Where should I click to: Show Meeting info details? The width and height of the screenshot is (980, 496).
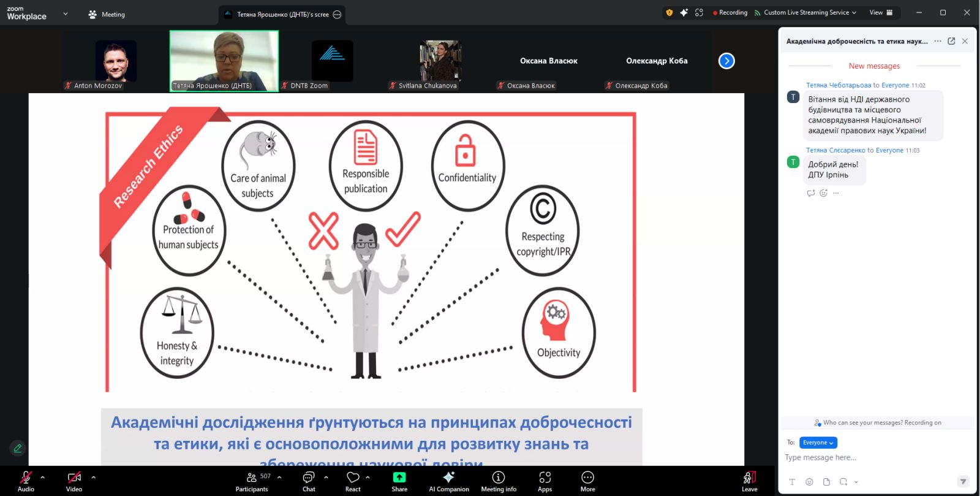pyautogui.click(x=499, y=480)
